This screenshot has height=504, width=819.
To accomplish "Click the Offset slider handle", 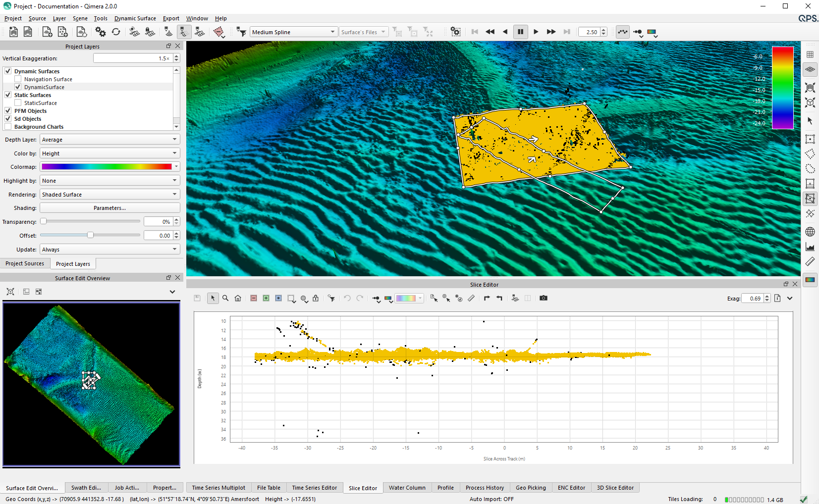I will (90, 235).
